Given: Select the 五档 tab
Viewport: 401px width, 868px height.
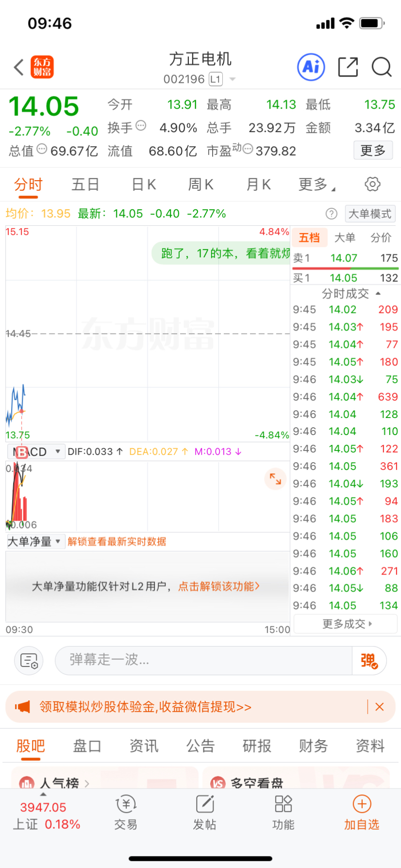Looking at the screenshot, I should click(309, 237).
